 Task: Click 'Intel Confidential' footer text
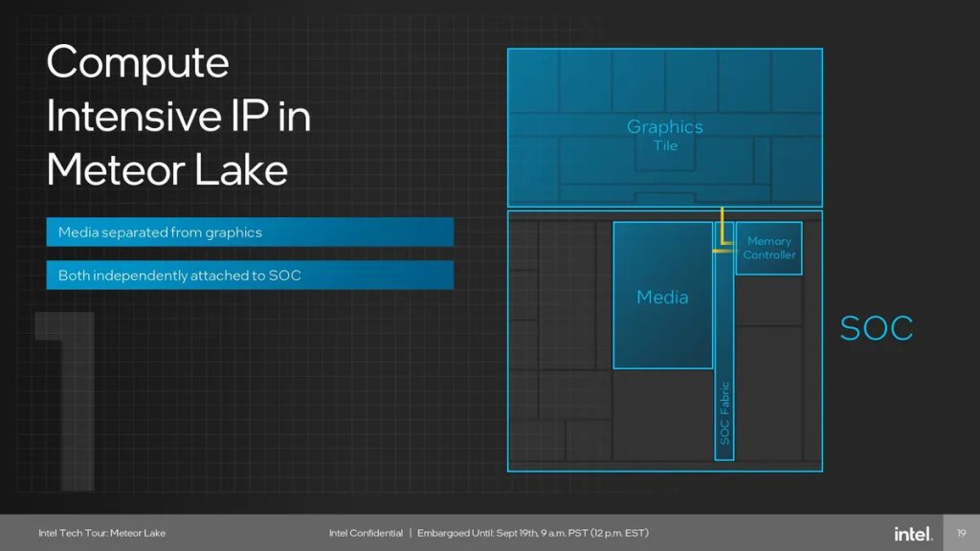coord(366,533)
